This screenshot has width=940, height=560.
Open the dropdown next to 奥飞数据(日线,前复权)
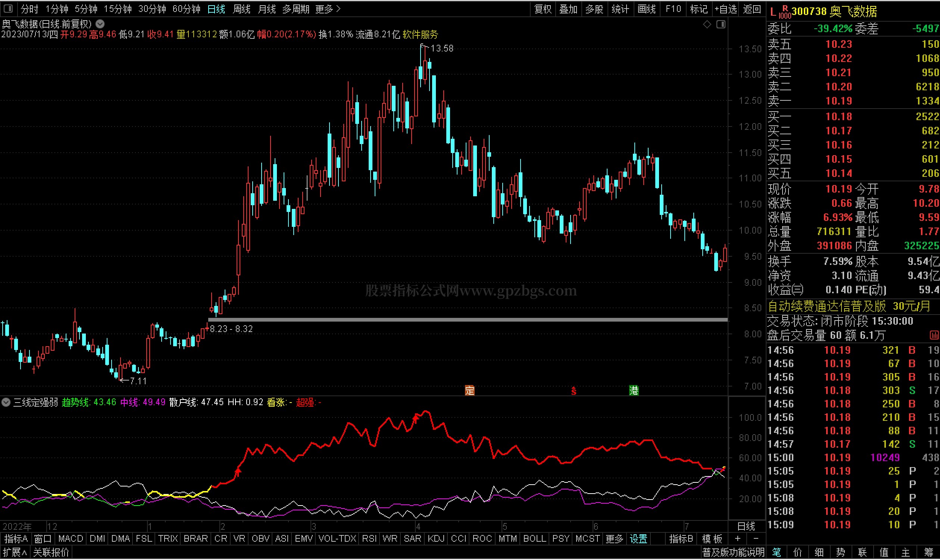point(100,24)
